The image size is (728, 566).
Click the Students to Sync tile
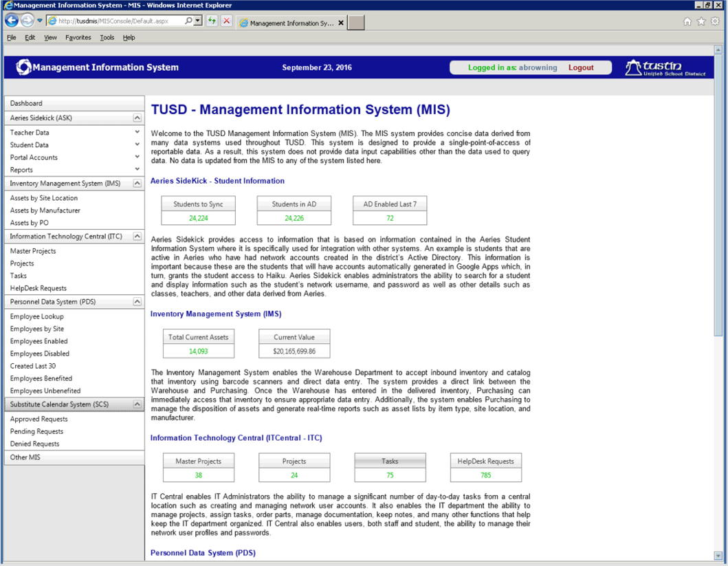(x=198, y=211)
